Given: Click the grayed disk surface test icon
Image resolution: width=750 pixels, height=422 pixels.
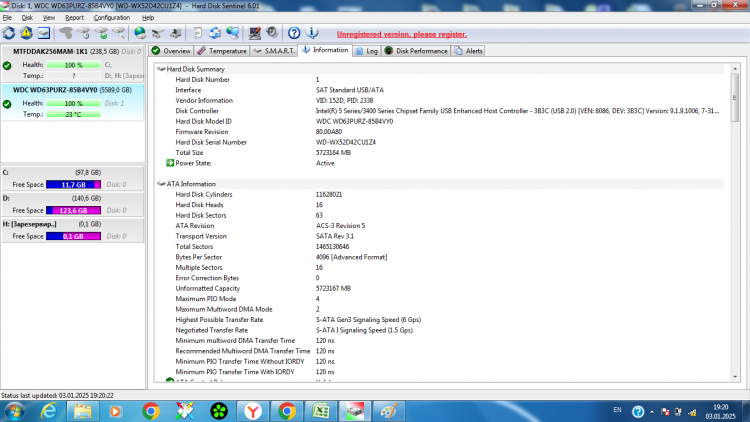Looking at the screenshot, I should coord(66,33).
